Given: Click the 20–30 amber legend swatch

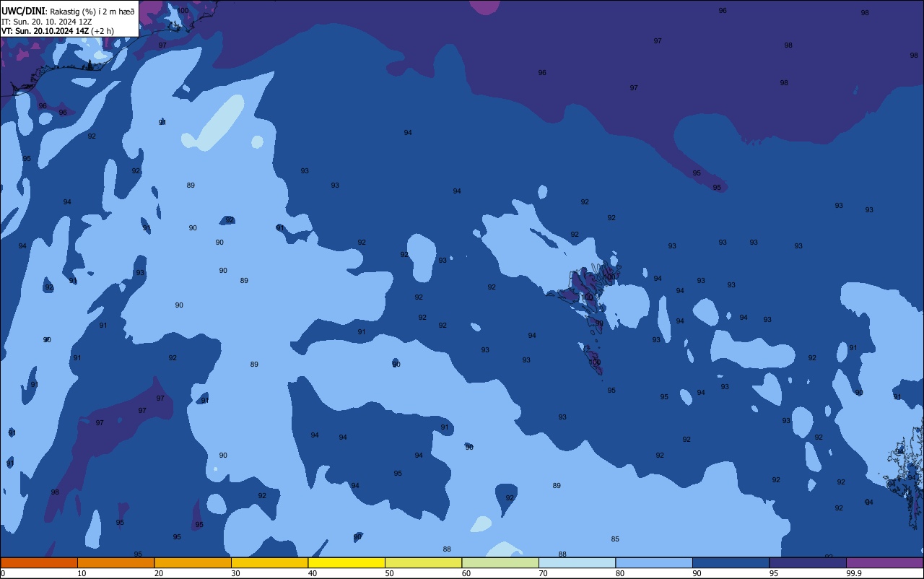Looking at the screenshot, I should click(193, 562).
